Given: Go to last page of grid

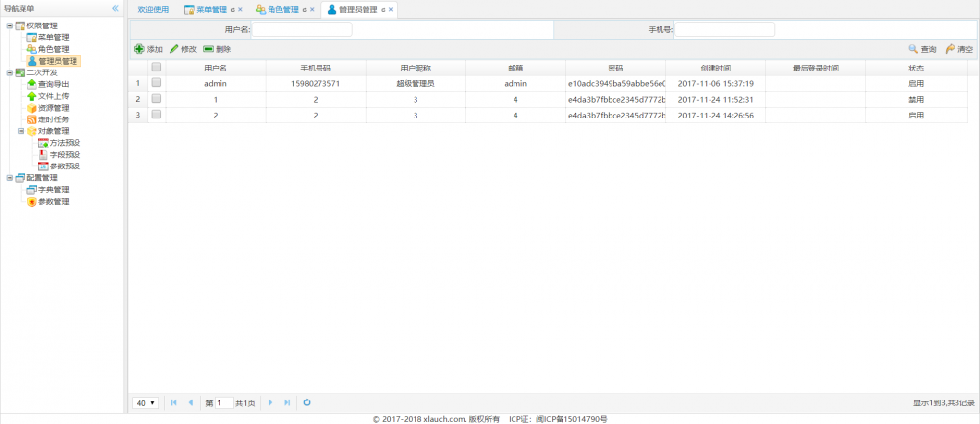Looking at the screenshot, I should click(287, 402).
